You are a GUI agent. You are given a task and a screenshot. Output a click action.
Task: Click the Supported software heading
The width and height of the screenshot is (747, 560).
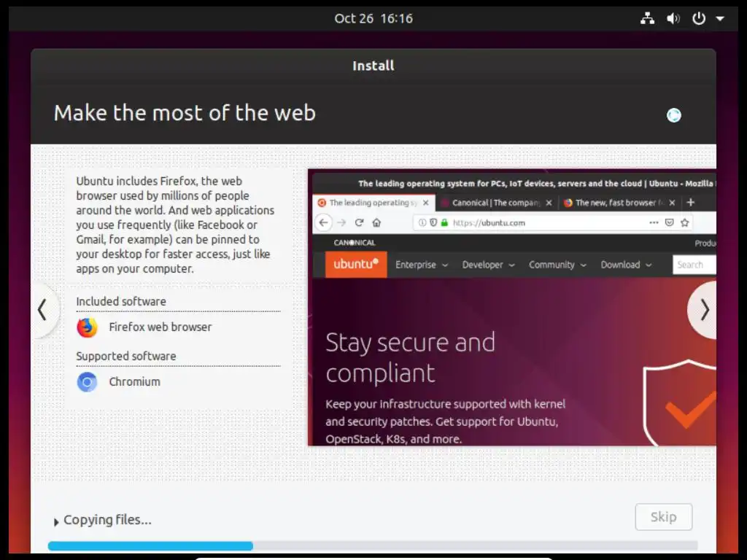pyautogui.click(x=125, y=356)
